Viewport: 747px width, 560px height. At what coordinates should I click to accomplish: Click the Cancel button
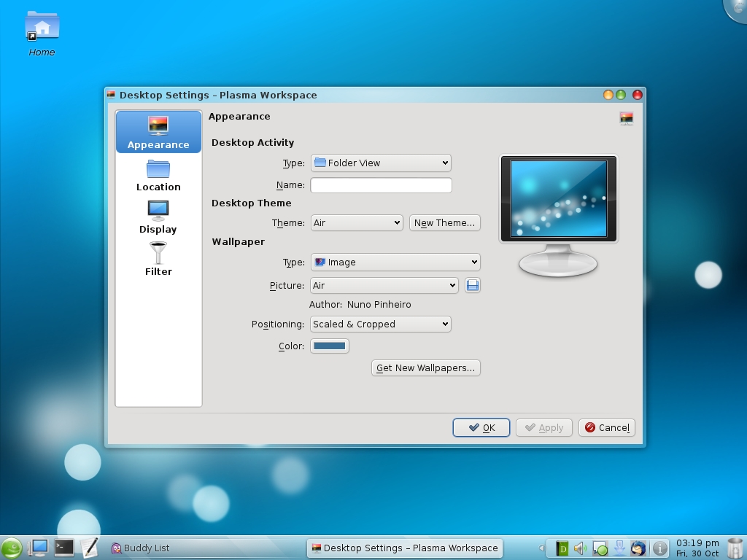coord(606,427)
